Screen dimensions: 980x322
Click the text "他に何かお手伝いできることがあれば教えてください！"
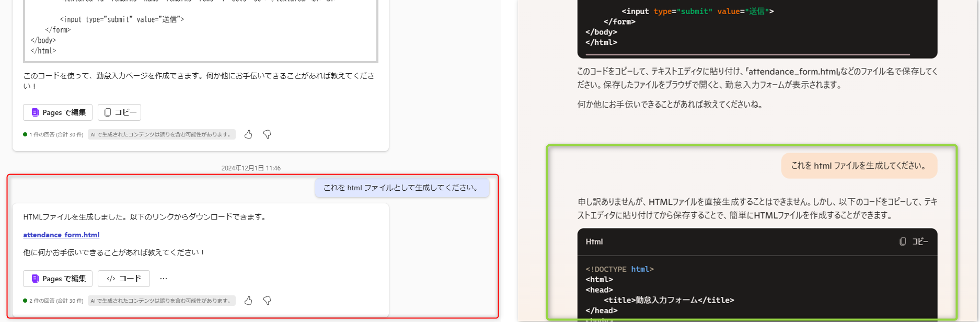point(114,252)
